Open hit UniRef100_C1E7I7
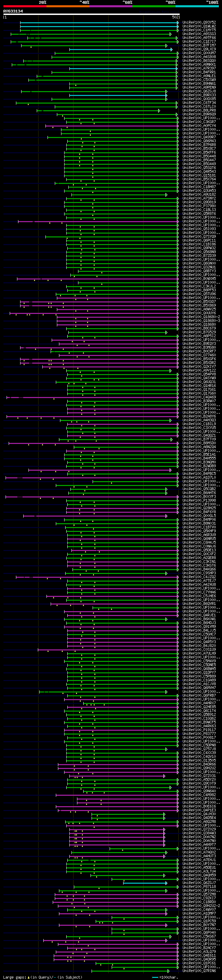222x980 pixels. [199, 41]
